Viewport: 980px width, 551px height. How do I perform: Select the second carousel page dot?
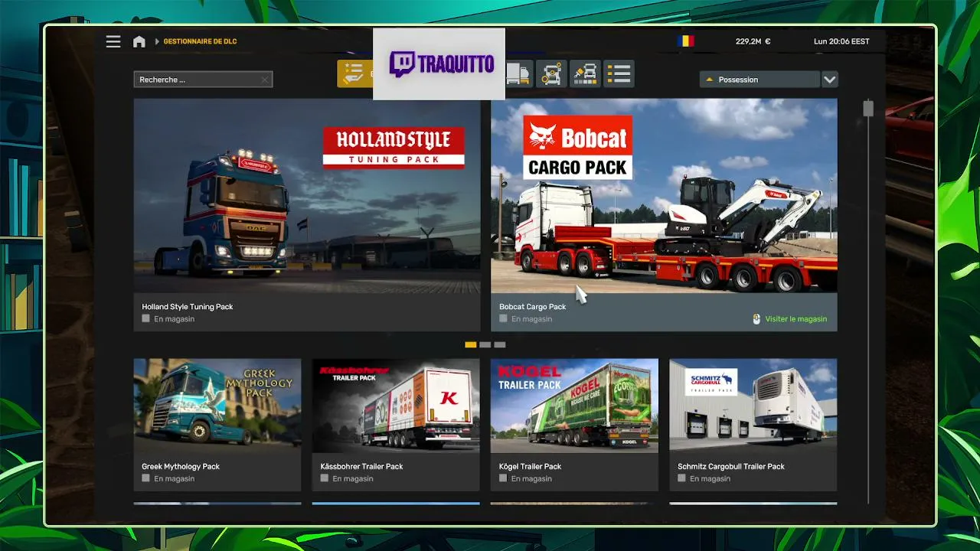point(485,345)
